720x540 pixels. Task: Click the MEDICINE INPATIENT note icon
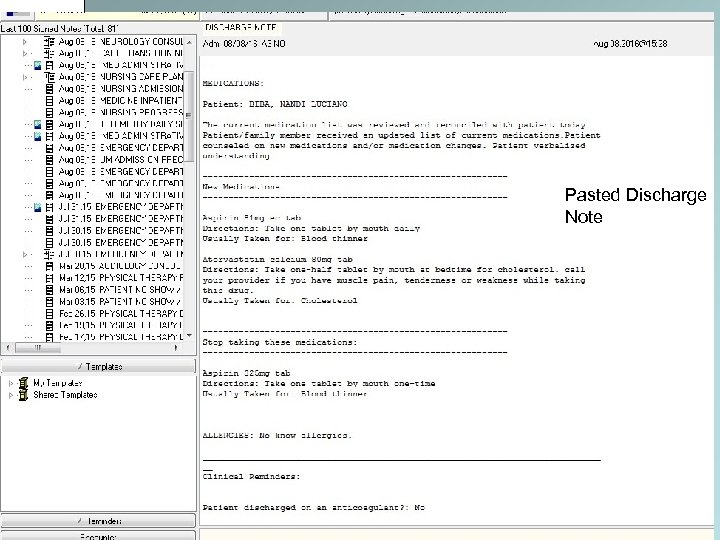tap(50, 101)
